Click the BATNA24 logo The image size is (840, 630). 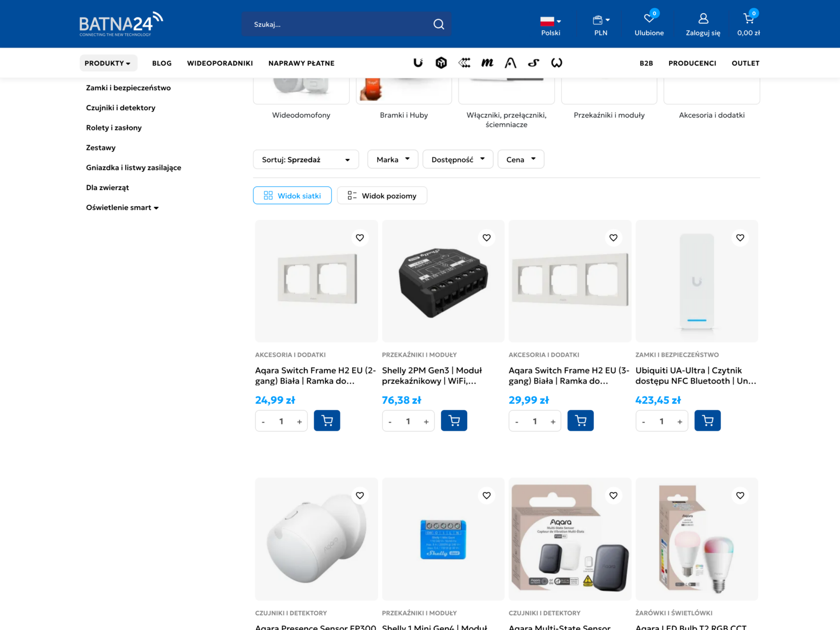point(121,24)
